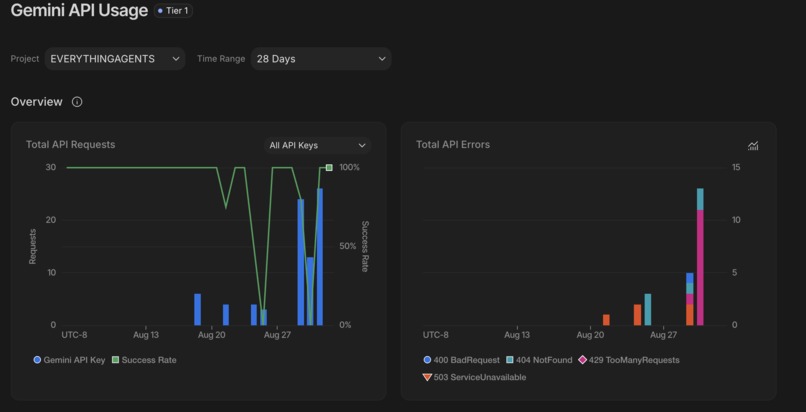Toggle the 404 NotFound legend entry

pyautogui.click(x=539, y=360)
